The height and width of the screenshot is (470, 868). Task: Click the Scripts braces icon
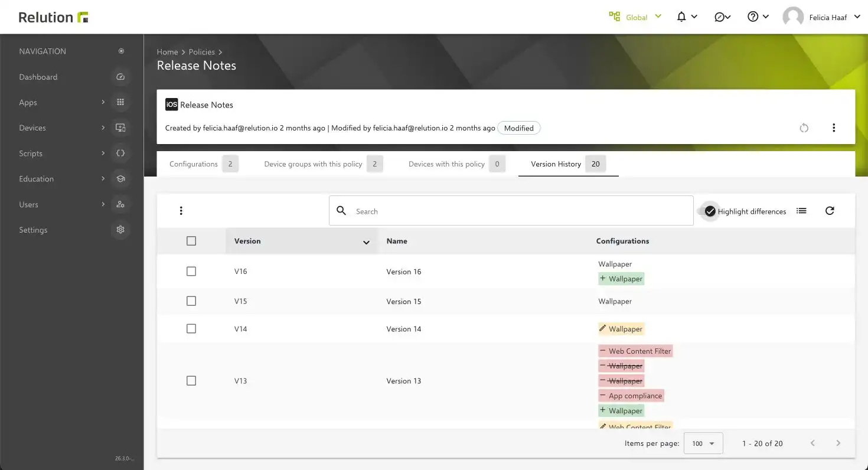120,153
